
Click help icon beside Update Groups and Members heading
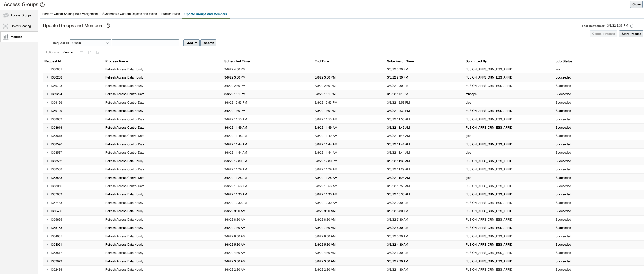click(108, 26)
